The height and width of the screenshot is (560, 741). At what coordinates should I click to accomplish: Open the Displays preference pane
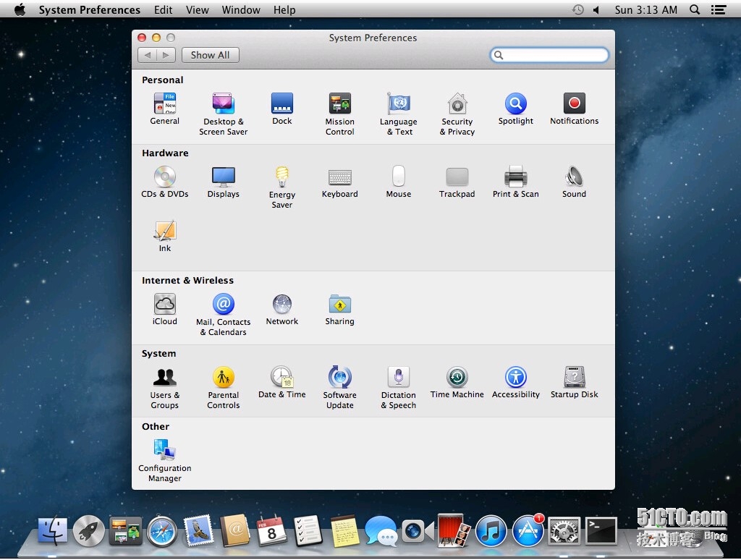point(223,182)
